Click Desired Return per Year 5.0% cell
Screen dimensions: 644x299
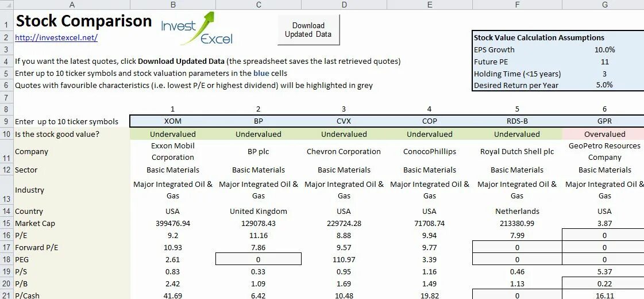click(x=604, y=85)
